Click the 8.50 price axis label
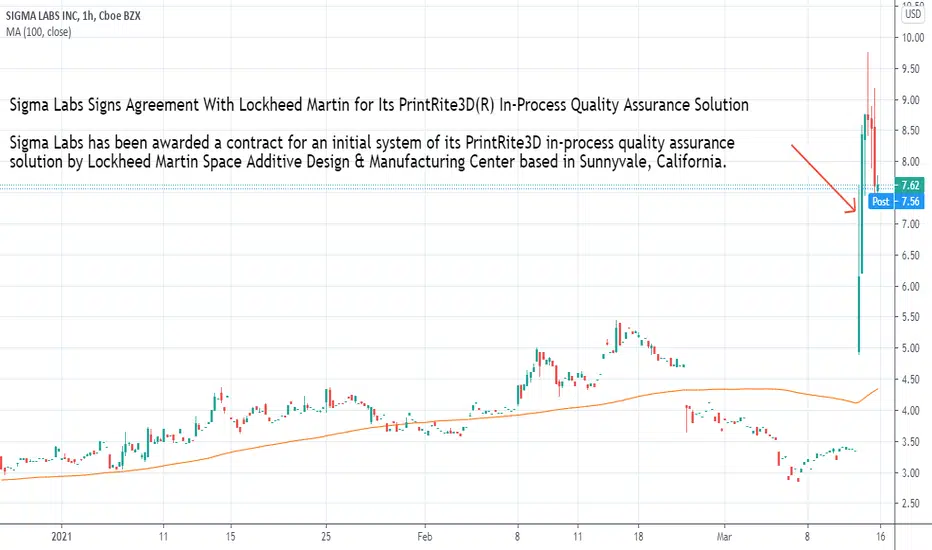This screenshot has height=550, width=932. [x=910, y=131]
